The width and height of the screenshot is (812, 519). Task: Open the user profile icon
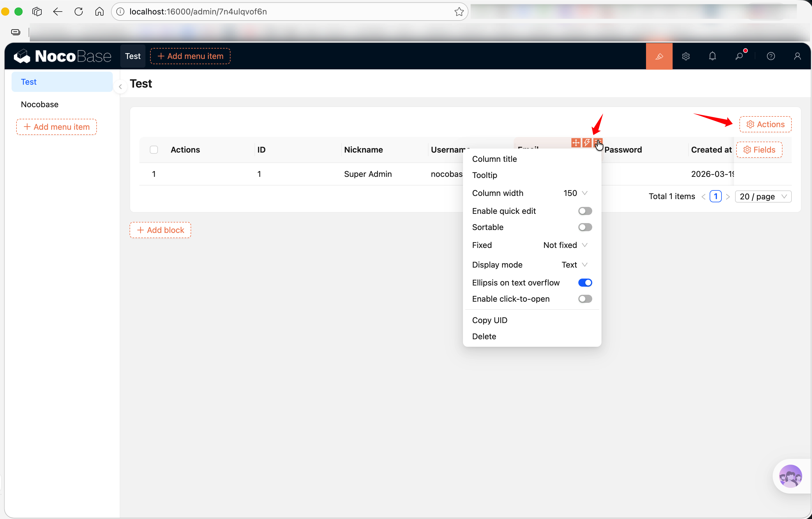pos(797,56)
